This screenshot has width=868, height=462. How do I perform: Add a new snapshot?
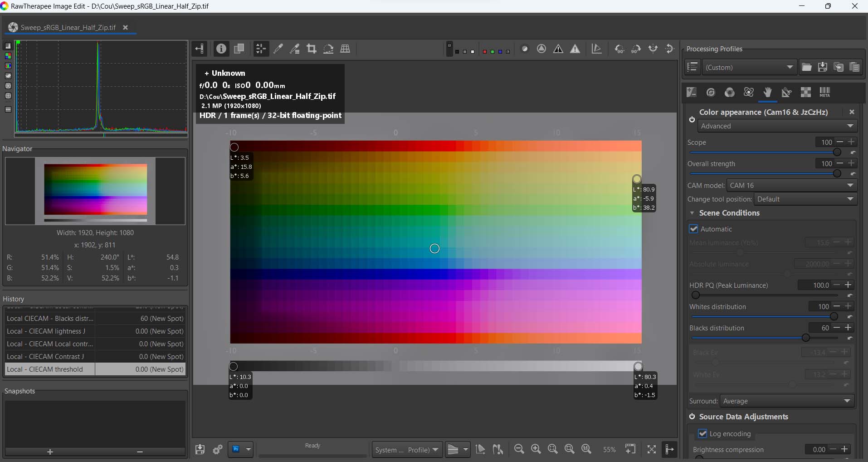point(49,452)
